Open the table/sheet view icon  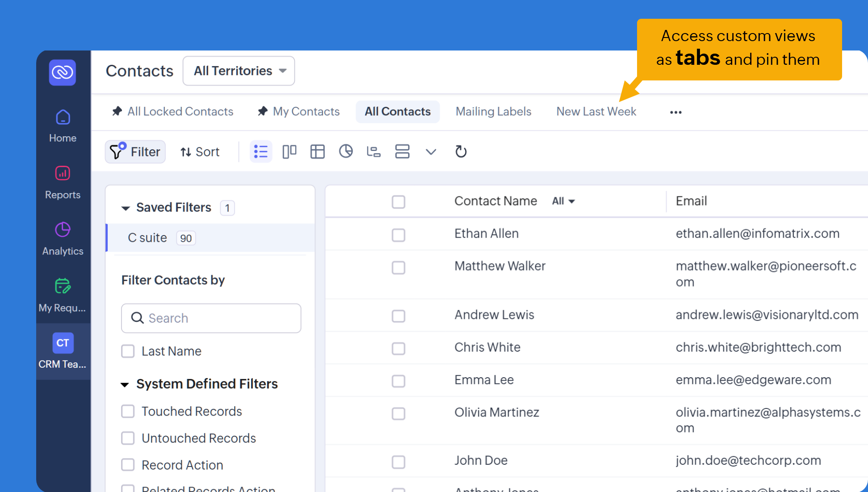[x=317, y=152]
